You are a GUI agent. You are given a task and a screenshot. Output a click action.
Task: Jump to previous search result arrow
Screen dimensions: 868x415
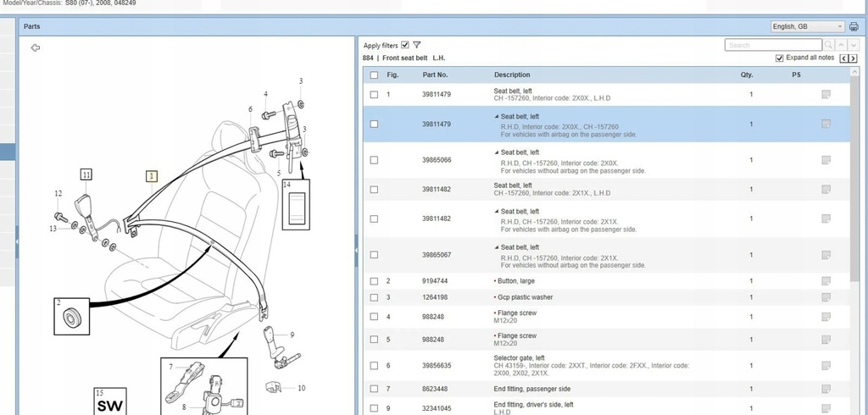pyautogui.click(x=841, y=45)
